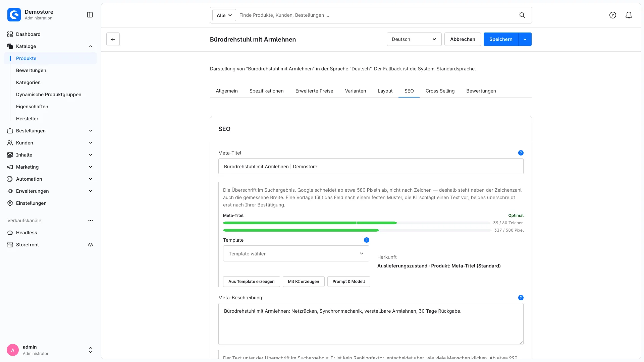Open the Dashboard from the sidebar
This screenshot has height=362, width=644.
[50, 34]
